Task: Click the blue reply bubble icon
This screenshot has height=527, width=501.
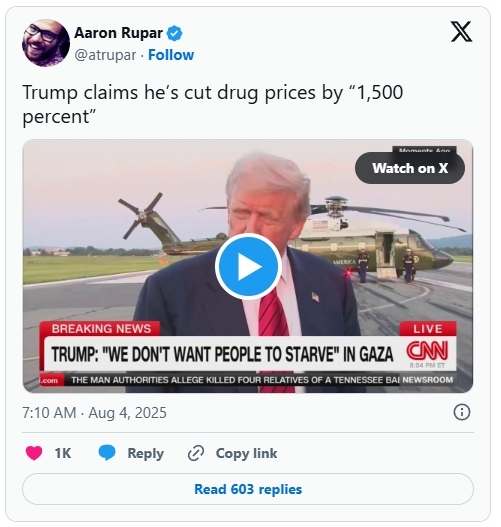Action: (x=107, y=453)
